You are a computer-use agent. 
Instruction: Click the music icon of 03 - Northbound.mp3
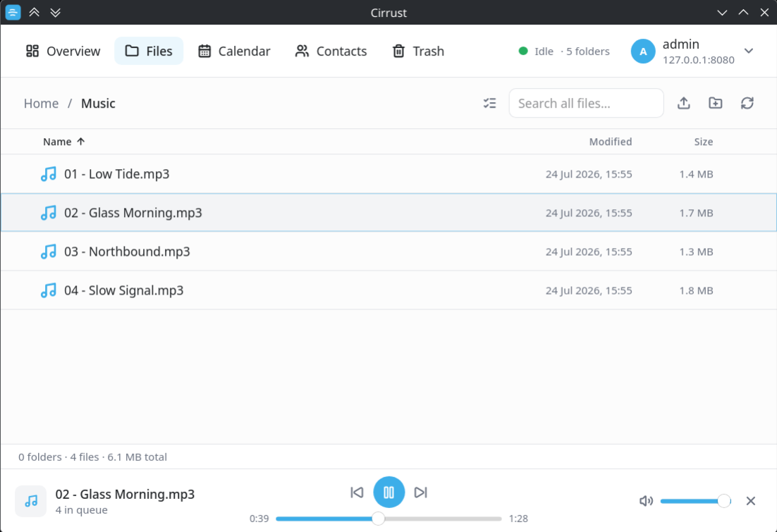click(x=48, y=251)
